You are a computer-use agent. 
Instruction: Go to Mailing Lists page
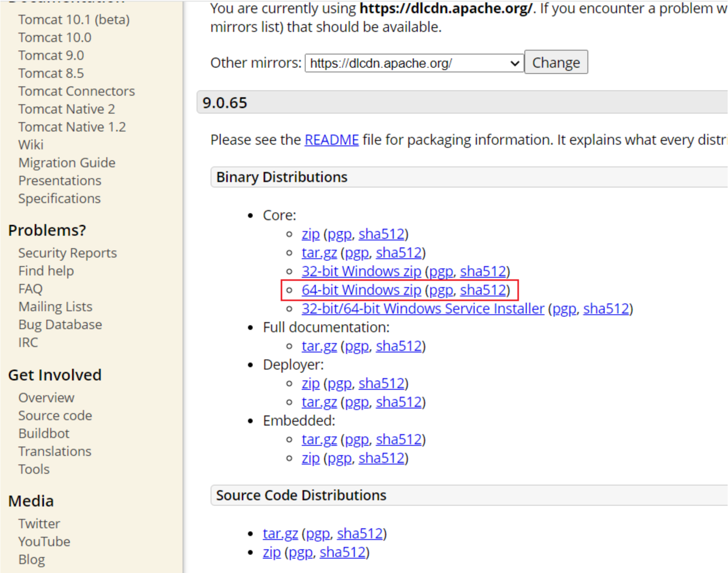tap(55, 307)
